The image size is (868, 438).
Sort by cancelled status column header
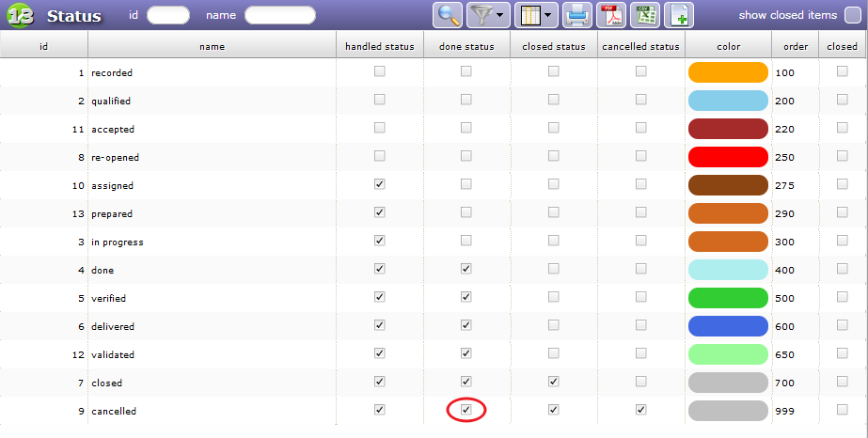[641, 46]
